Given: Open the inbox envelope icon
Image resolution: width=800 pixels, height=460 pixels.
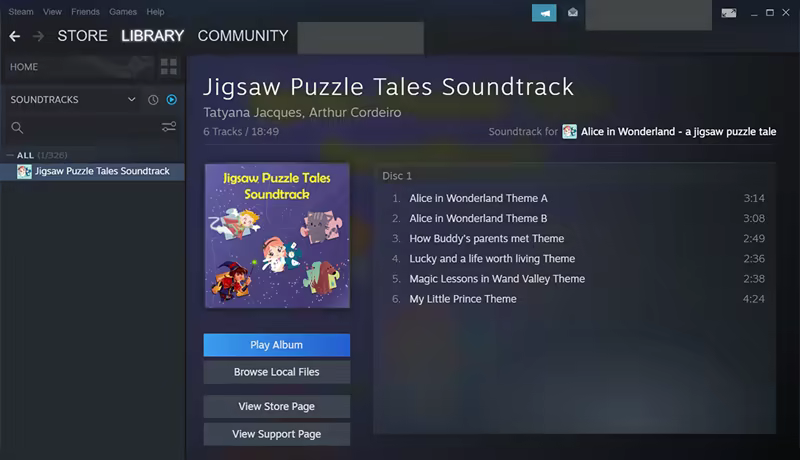Looking at the screenshot, I should [x=572, y=12].
